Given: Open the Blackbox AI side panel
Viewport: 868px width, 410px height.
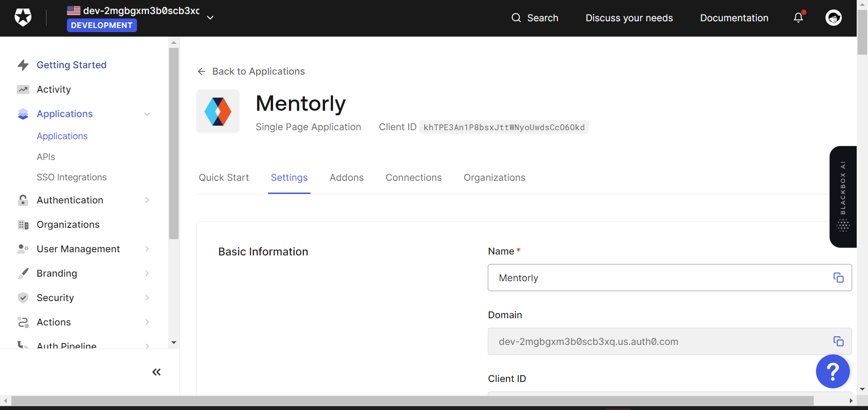Looking at the screenshot, I should (843, 197).
